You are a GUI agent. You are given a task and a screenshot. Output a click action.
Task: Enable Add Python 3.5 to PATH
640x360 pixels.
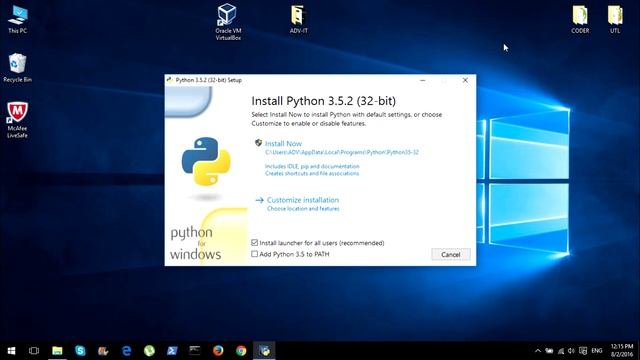click(255, 254)
